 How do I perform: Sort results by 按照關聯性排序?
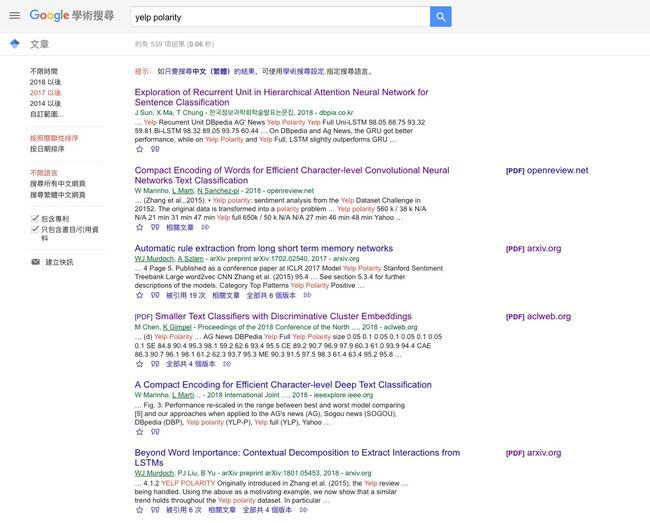(x=54, y=138)
